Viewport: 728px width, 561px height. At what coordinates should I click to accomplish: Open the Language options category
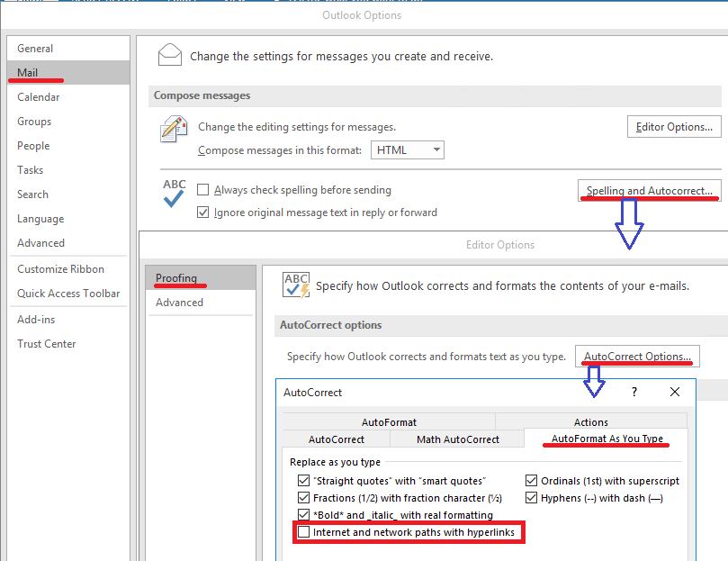(x=68, y=219)
